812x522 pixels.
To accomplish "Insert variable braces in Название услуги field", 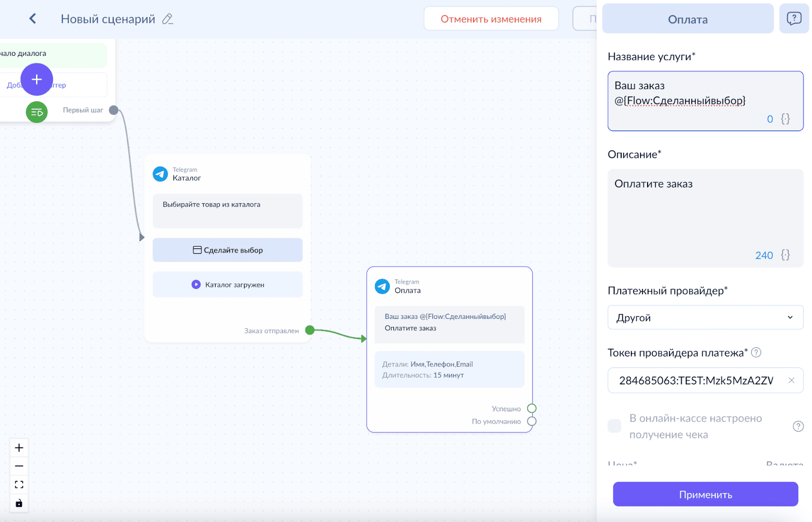I will [785, 119].
